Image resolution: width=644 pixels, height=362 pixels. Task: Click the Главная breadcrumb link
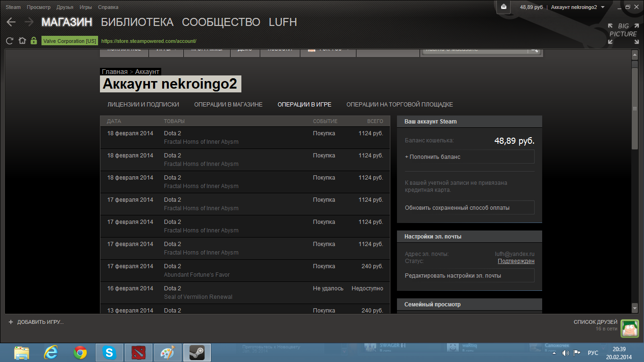[115, 72]
